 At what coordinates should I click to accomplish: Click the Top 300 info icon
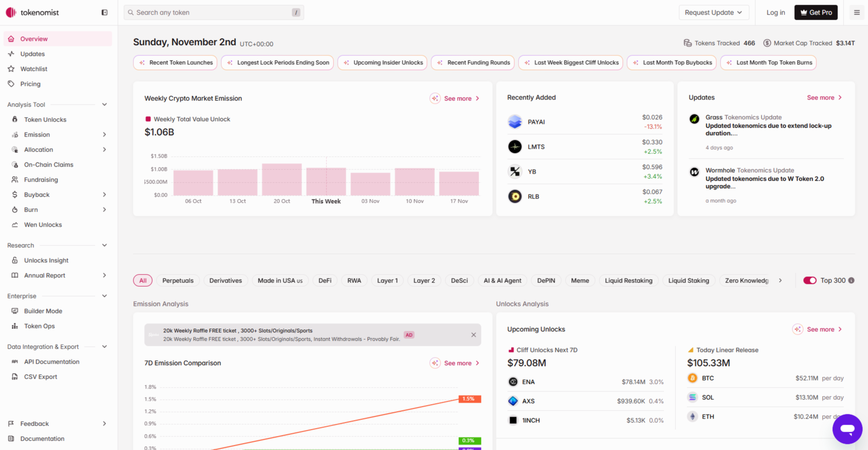851,281
